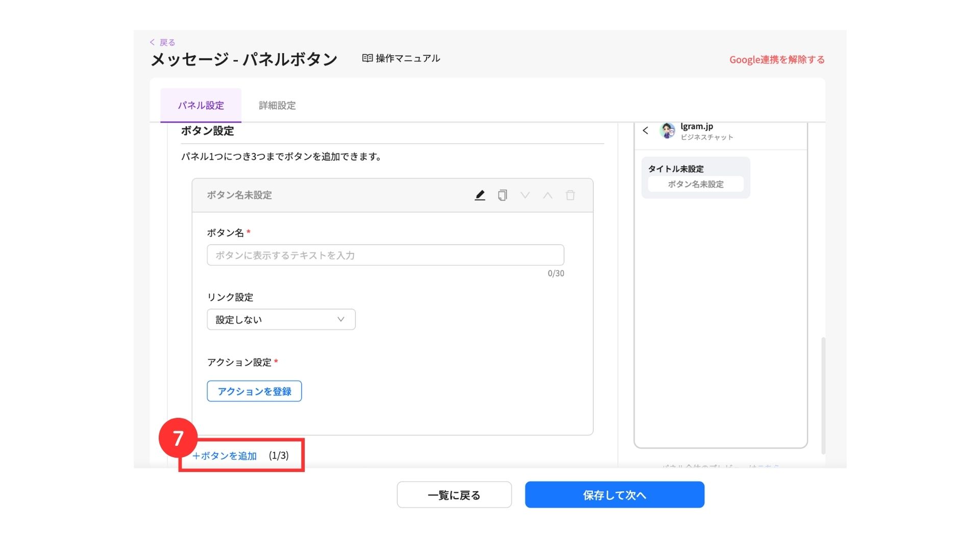Click アクションを登録 button
Viewport: 980px width, 551px height.
click(x=254, y=391)
